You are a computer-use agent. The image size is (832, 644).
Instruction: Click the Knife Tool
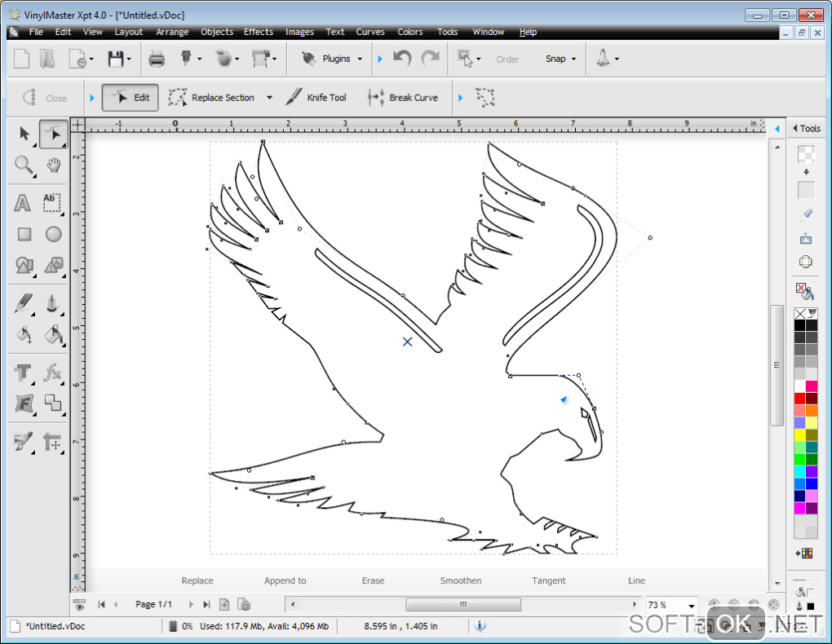coord(316,98)
